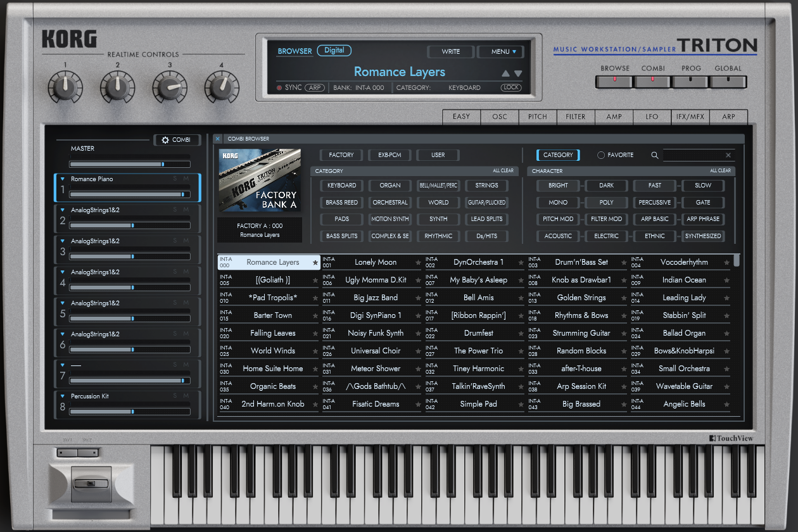Image resolution: width=798 pixels, height=532 pixels.
Task: Switch to the LFO tab
Action: pyautogui.click(x=652, y=117)
